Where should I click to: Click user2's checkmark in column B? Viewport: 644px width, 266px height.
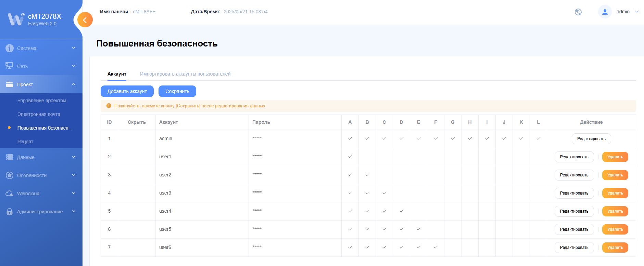click(367, 175)
